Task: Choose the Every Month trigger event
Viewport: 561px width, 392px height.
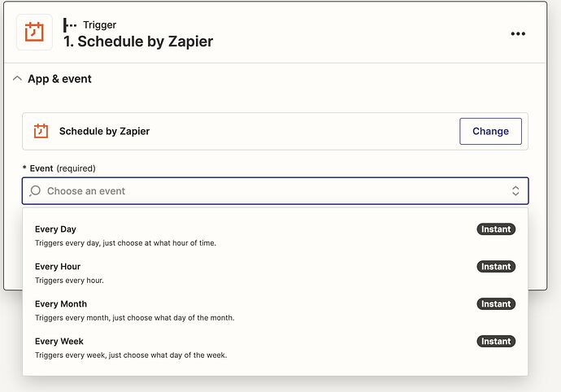Action: (x=275, y=311)
